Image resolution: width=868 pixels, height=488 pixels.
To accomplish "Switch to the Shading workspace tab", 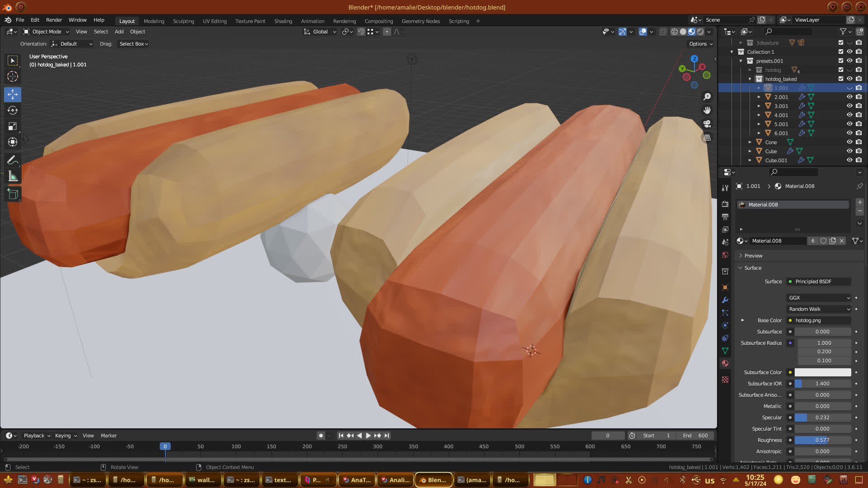I will [x=283, y=21].
